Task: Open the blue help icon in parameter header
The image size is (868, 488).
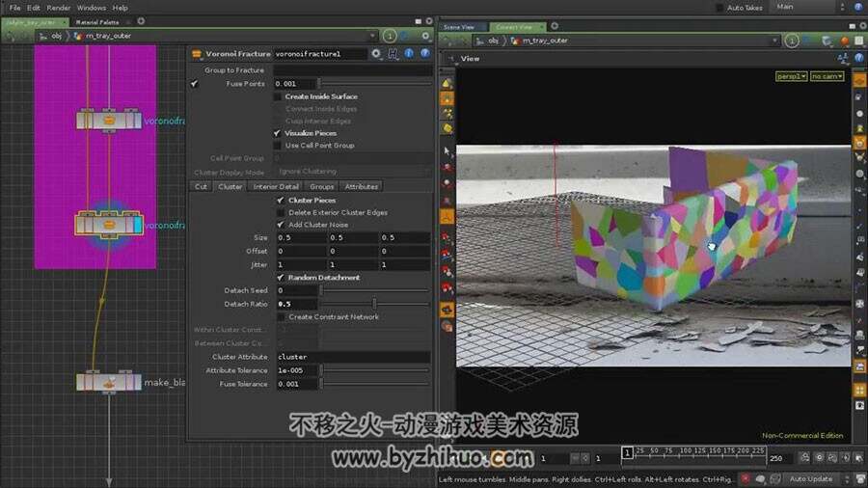Action: [424, 53]
